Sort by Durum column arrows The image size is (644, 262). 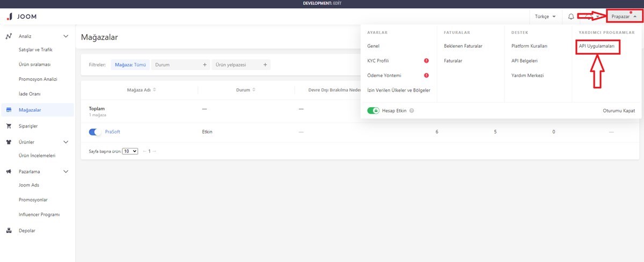254,90
